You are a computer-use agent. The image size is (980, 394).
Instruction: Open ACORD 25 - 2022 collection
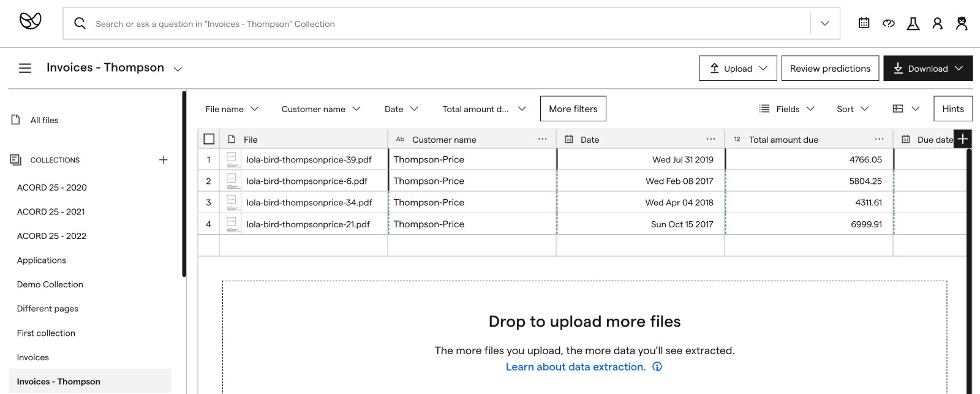pos(51,236)
